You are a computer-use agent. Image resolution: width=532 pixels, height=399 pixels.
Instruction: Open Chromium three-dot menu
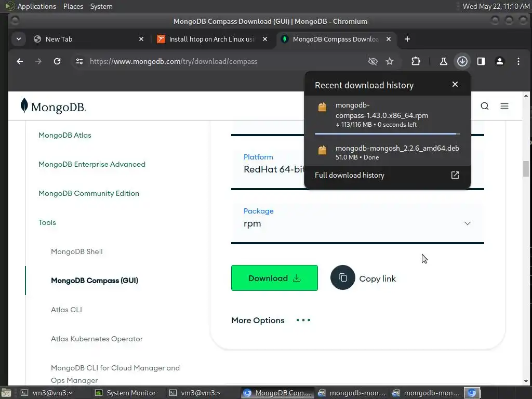click(x=518, y=61)
